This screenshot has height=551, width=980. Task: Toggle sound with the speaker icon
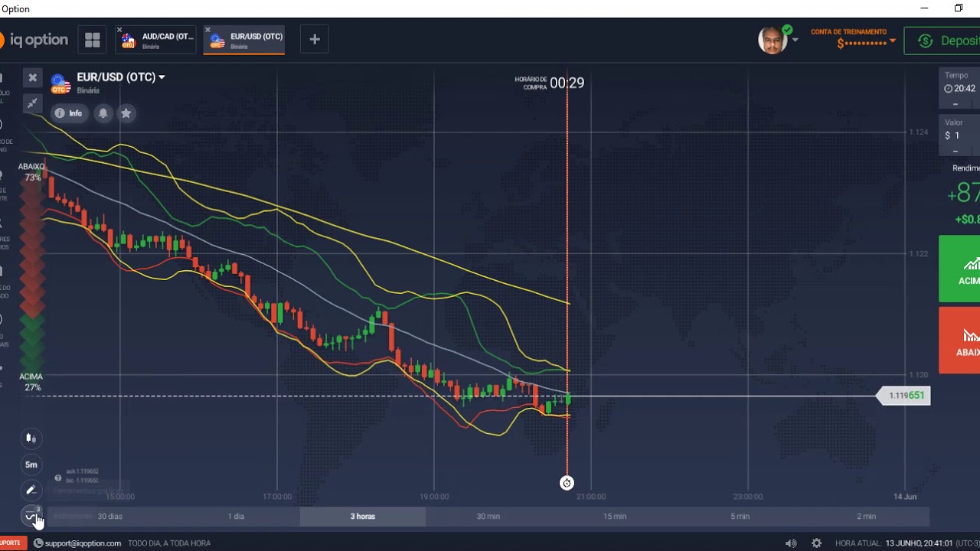[791, 543]
